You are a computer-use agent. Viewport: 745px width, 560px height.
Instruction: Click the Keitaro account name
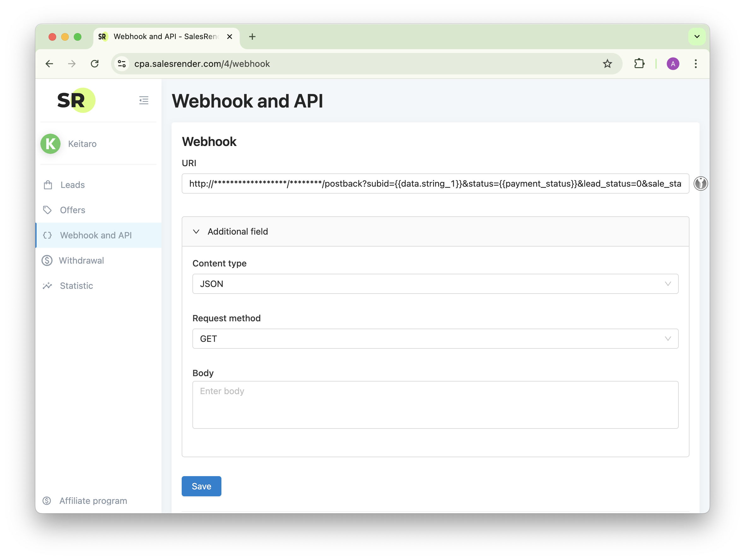(82, 144)
